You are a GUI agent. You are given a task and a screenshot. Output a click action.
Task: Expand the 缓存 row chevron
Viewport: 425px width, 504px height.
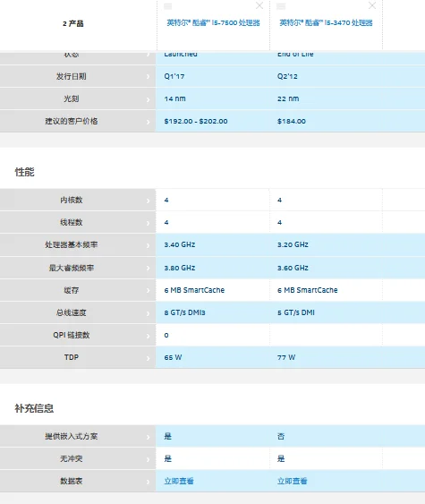tap(149, 291)
